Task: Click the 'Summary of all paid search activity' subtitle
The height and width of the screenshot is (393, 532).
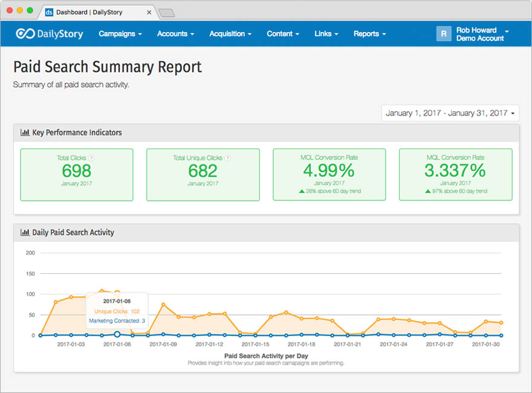Action: tap(71, 85)
